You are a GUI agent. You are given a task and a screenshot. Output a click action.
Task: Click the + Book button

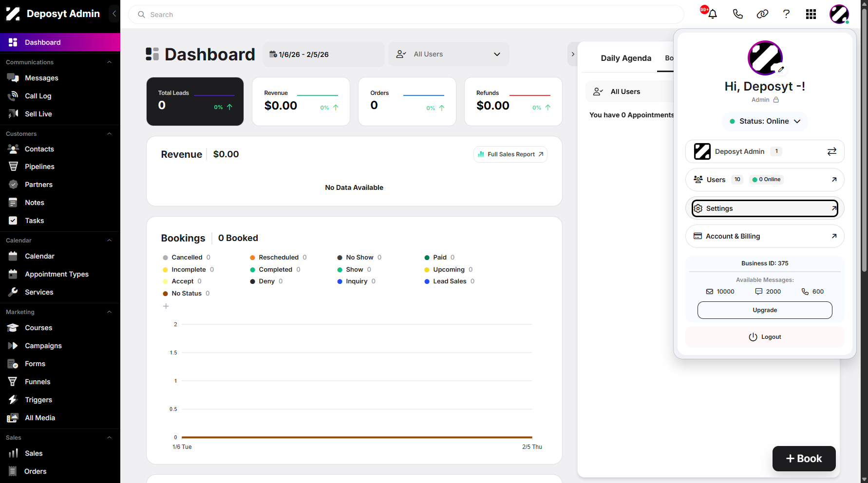[804, 459]
